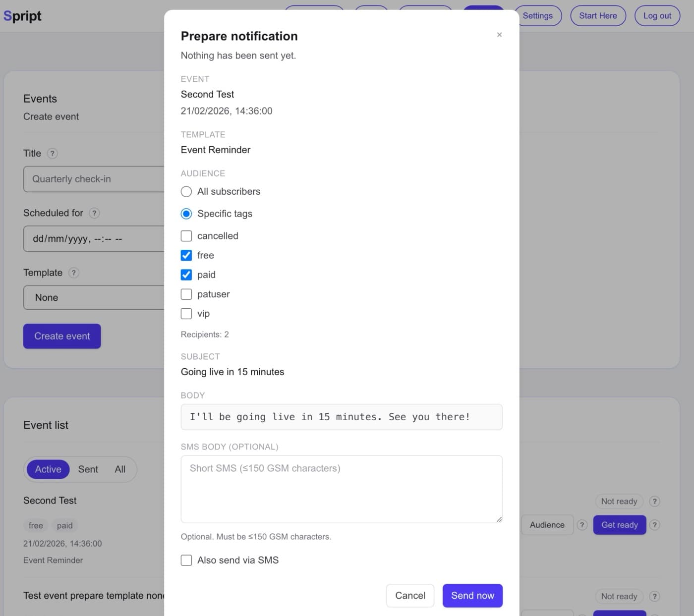Click the help icon next to Title
Viewport: 694px width, 616px height.
tap(52, 154)
